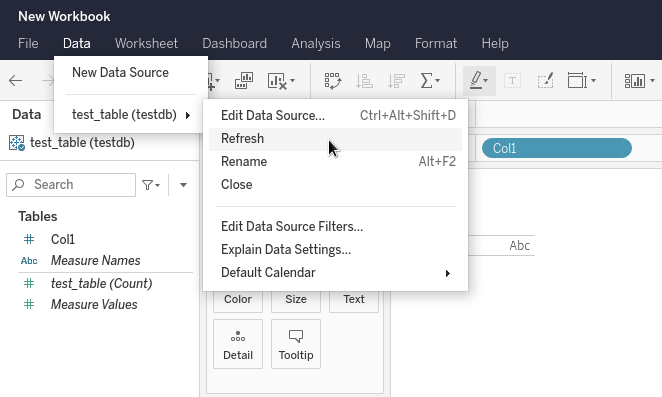
Task: Click number icon beside test_table (Count)
Action: (29, 283)
